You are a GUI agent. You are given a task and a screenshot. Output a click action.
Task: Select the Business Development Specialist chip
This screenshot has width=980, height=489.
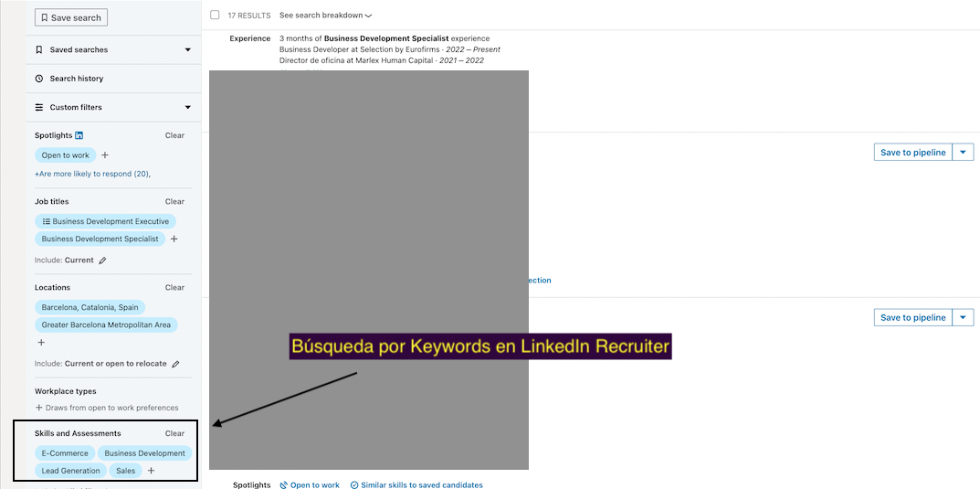tap(100, 239)
